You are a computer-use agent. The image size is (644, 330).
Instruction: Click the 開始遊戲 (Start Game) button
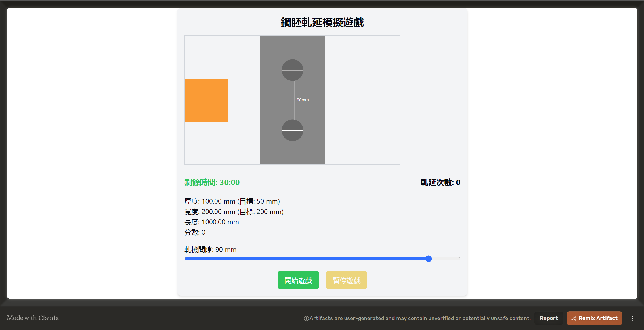tap(298, 280)
